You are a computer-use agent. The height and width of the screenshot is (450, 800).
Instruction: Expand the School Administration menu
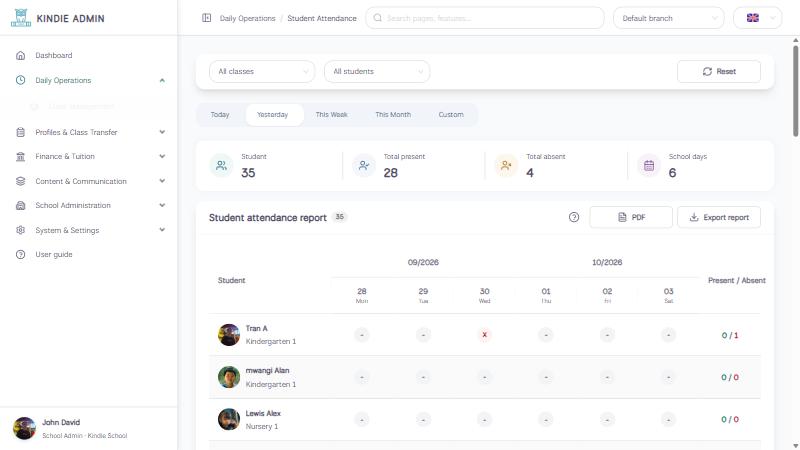pyautogui.click(x=162, y=206)
